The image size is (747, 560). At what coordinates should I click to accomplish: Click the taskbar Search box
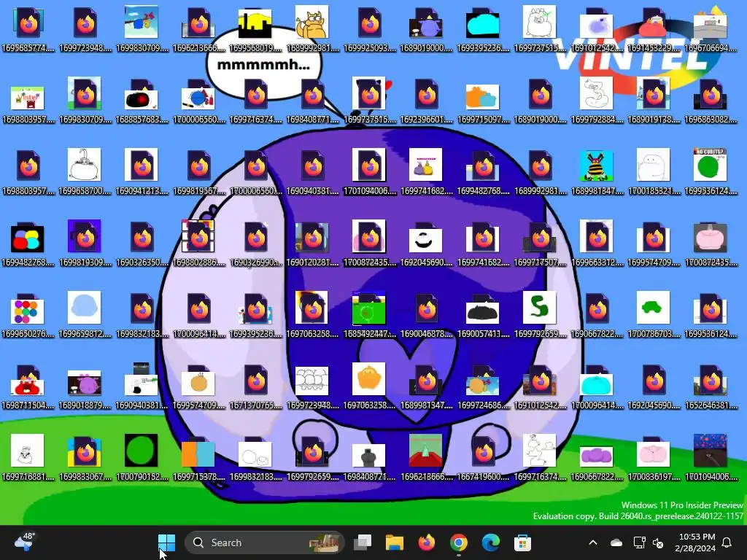click(264, 542)
